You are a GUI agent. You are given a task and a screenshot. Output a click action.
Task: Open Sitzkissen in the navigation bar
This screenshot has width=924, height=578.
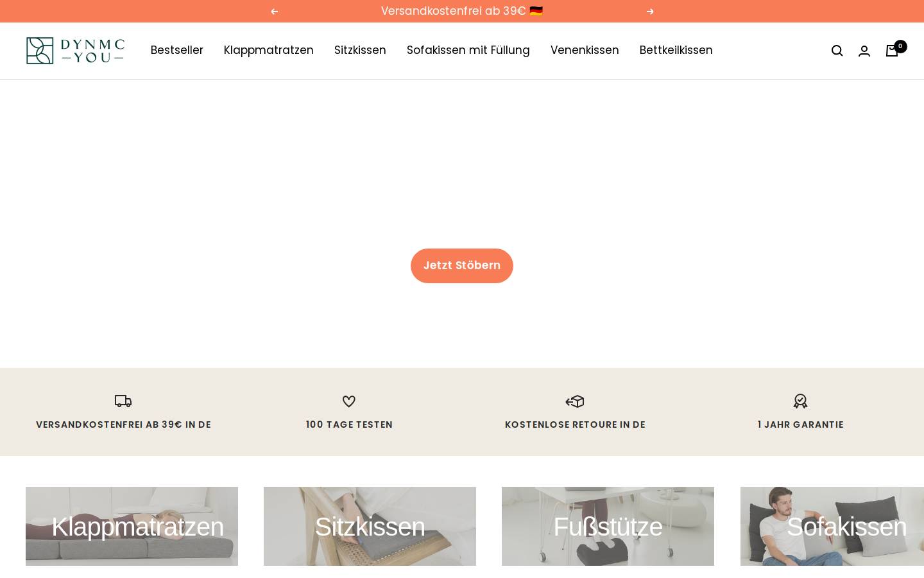tap(360, 50)
